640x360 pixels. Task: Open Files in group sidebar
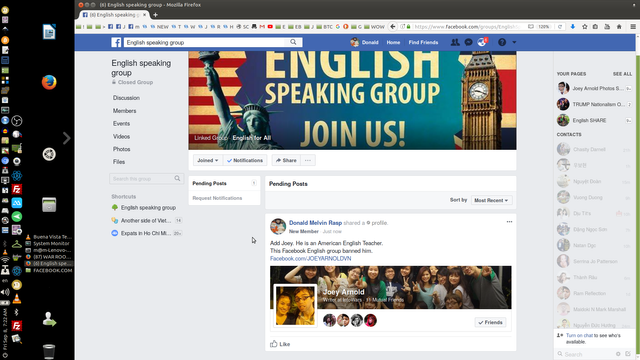[119, 162]
